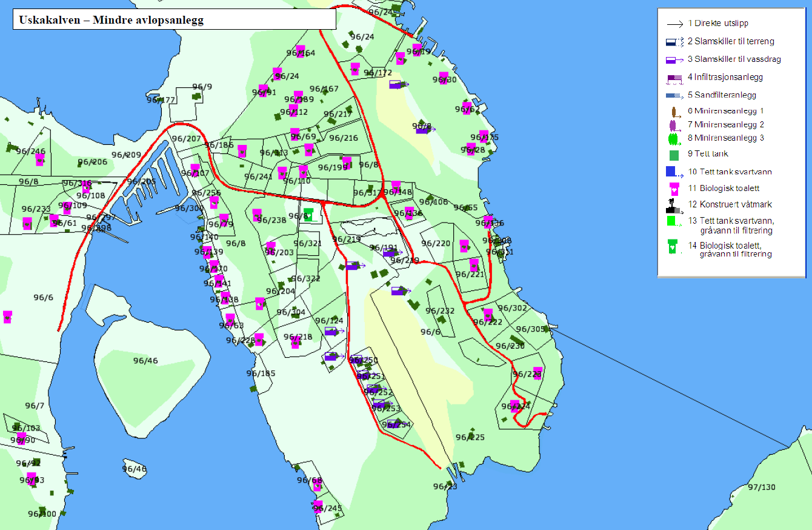
Task: Click the biological toilet marker at parcel 96/148
Action: pyautogui.click(x=396, y=187)
